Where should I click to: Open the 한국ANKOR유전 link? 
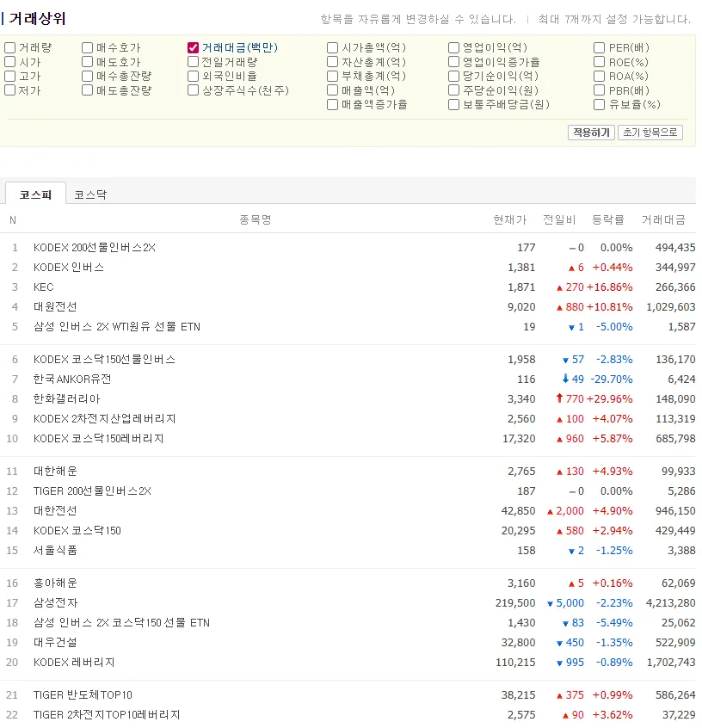(72, 379)
